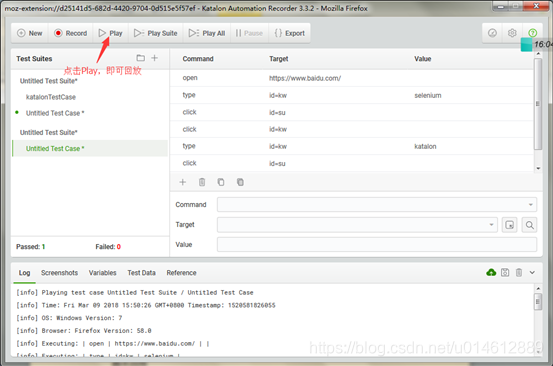Clear log with the trash icon

point(519,272)
